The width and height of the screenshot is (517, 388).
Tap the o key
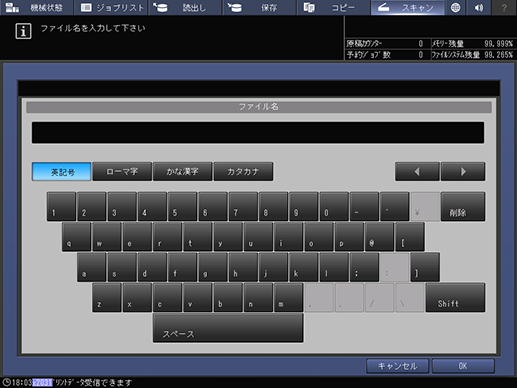(x=319, y=237)
